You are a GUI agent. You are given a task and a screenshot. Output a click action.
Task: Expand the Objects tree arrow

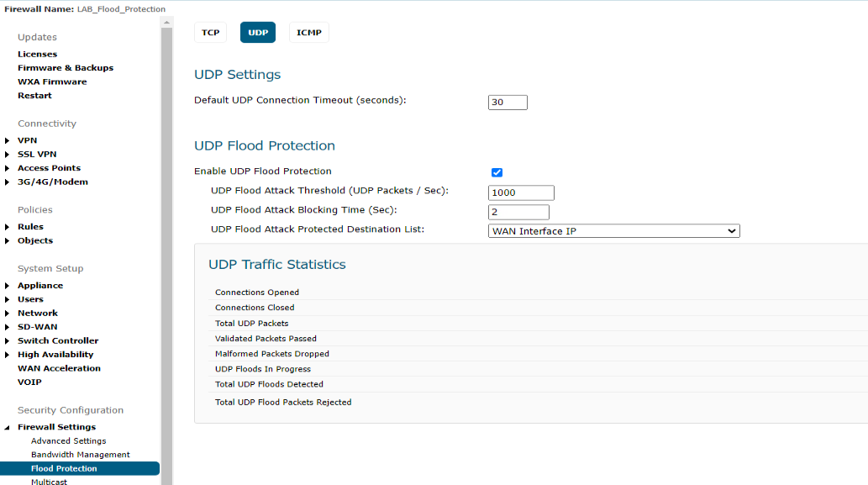pos(8,241)
